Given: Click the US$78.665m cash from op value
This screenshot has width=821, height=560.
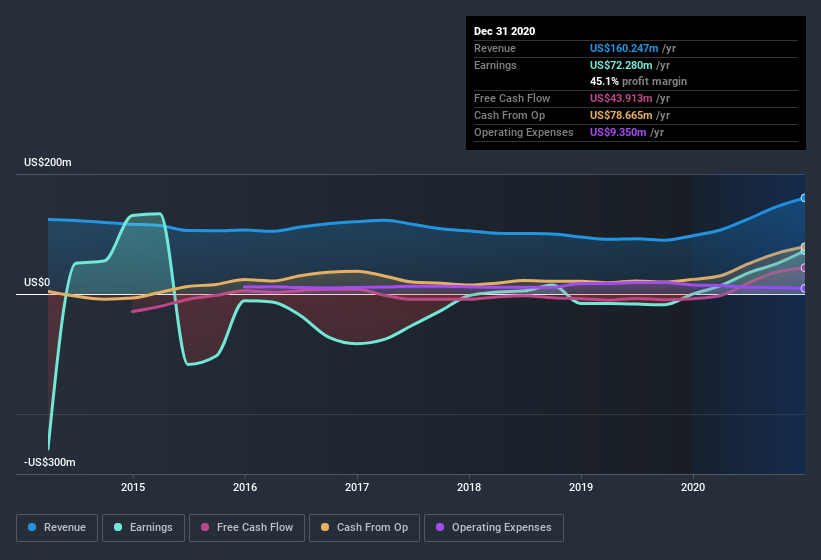Looking at the screenshot, I should pyautogui.click(x=621, y=115).
